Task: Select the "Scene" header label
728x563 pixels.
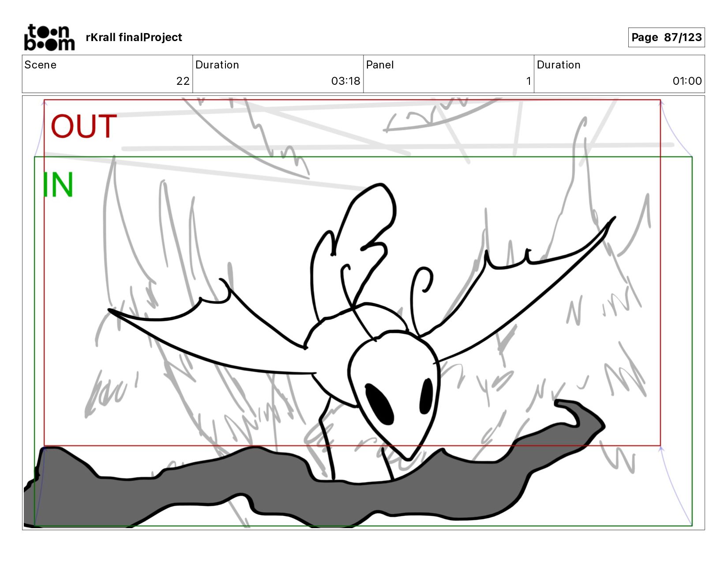Action: [x=41, y=65]
